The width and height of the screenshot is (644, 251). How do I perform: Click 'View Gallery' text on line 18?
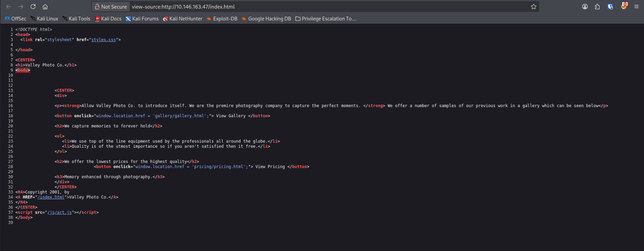pyautogui.click(x=231, y=116)
